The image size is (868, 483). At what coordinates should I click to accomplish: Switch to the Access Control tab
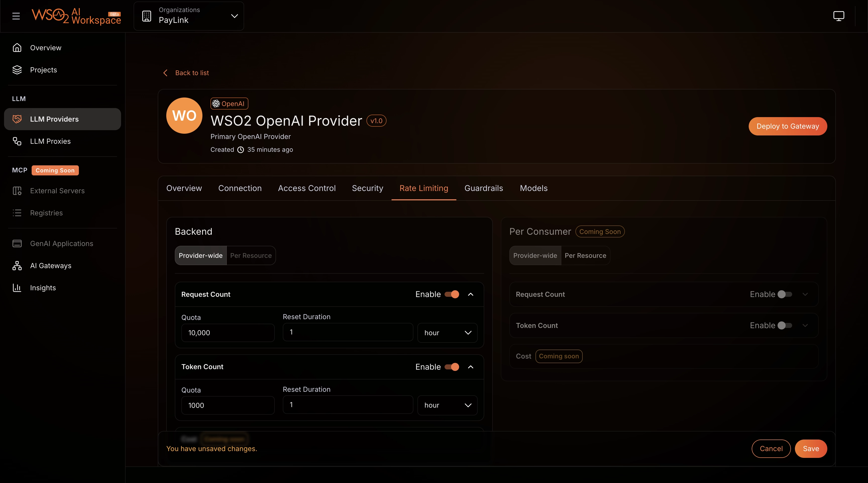click(x=307, y=188)
